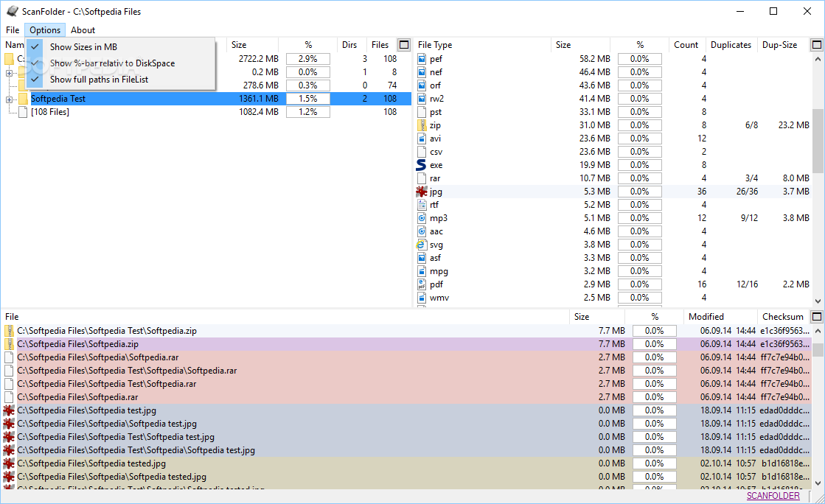Viewport: 825px width, 504px height.
Task: Click scroll-down arrow of File list
Action: click(818, 483)
